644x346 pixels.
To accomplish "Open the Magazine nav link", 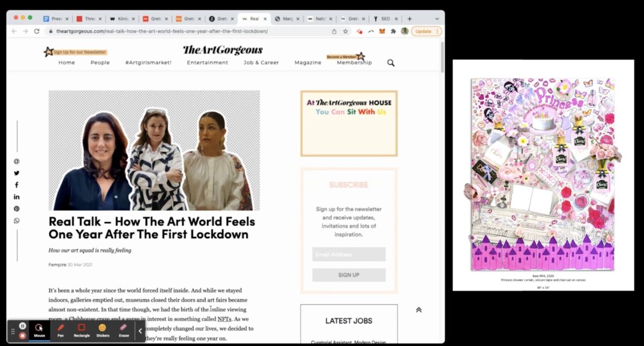I will [308, 63].
